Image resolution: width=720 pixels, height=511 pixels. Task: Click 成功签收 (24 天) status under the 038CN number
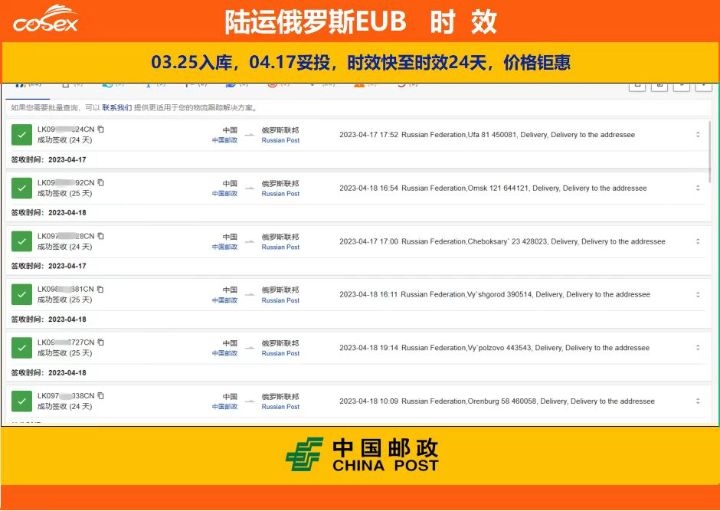(x=65, y=406)
